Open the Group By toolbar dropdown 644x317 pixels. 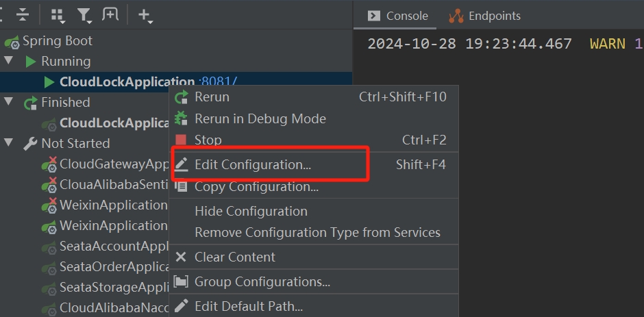pos(58,14)
